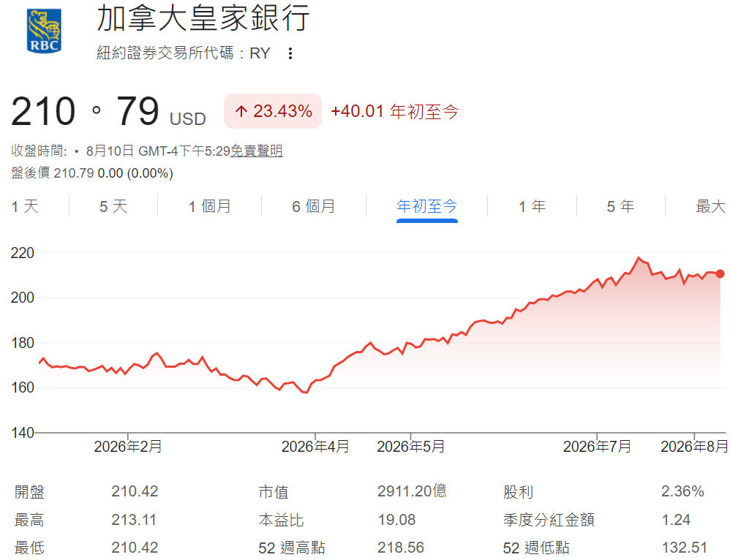Click the 220 y-axis label

click(x=23, y=253)
